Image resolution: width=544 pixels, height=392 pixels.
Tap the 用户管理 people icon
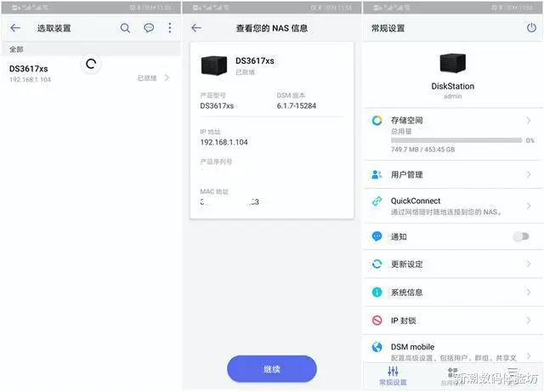pyautogui.click(x=377, y=174)
